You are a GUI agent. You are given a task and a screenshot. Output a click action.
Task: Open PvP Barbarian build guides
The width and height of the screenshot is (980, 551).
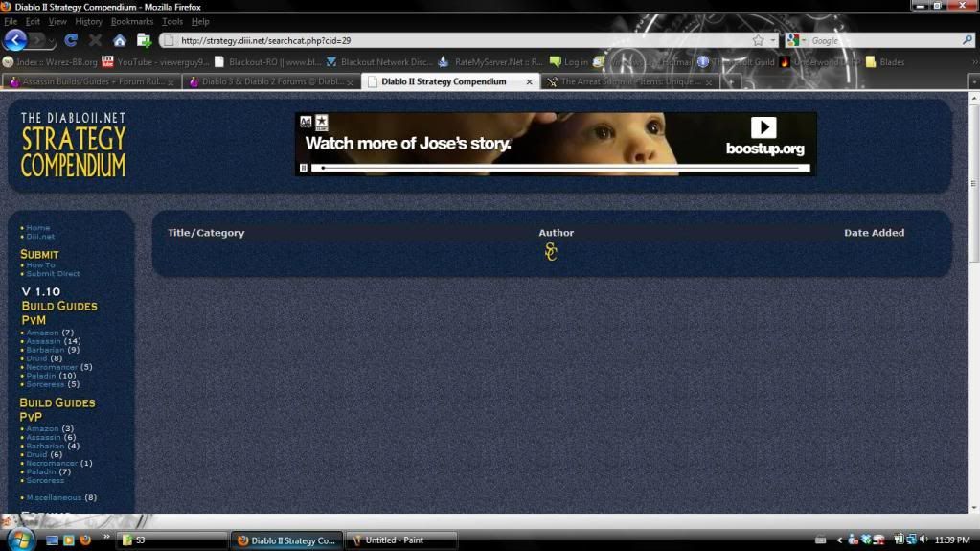[45, 446]
